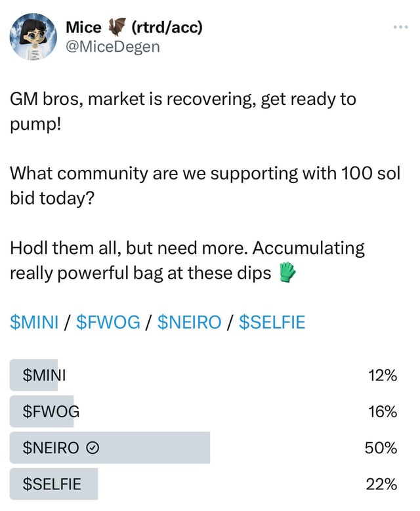The height and width of the screenshot is (511, 420).
Task: Click the 22% poll result
Action: point(381,484)
